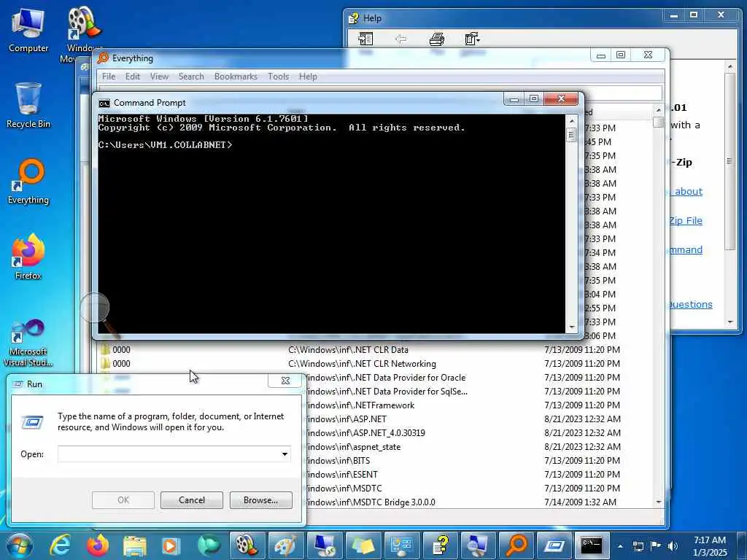Open the Tools menu in Everything
Image resolution: width=747 pixels, height=560 pixels.
(x=278, y=76)
